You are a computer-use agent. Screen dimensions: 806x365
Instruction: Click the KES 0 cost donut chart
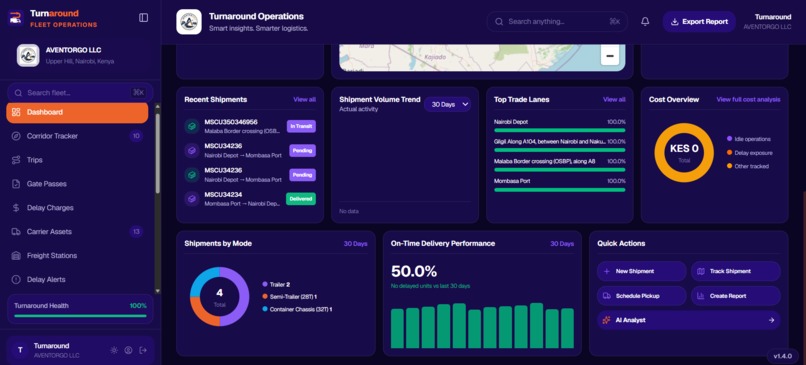point(684,153)
